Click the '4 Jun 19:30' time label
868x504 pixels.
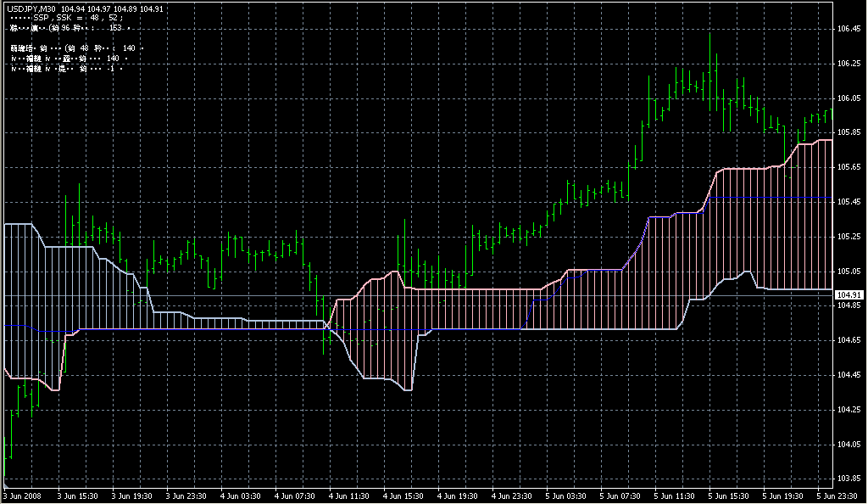click(457, 496)
